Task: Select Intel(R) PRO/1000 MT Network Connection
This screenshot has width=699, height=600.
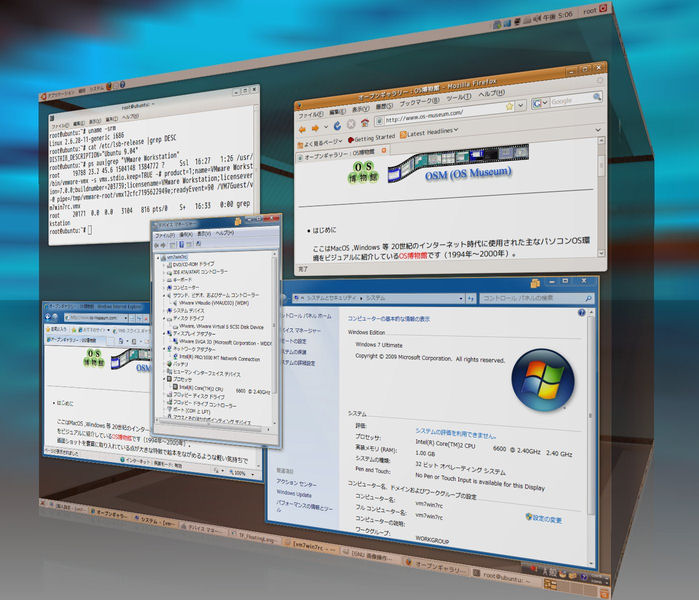Action: click(x=216, y=358)
